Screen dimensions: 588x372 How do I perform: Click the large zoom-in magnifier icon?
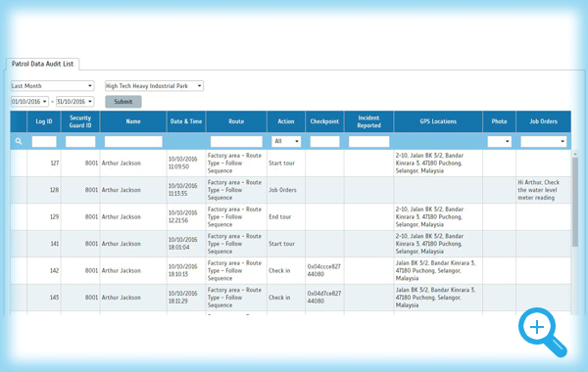pos(542,332)
